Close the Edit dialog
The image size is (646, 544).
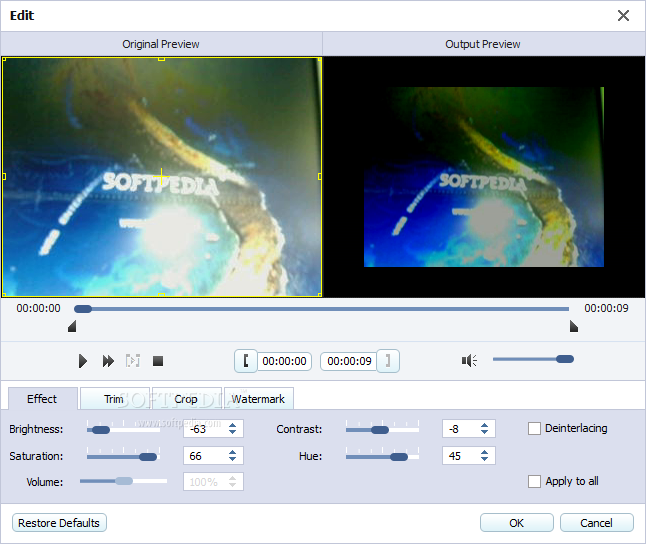[x=623, y=16]
